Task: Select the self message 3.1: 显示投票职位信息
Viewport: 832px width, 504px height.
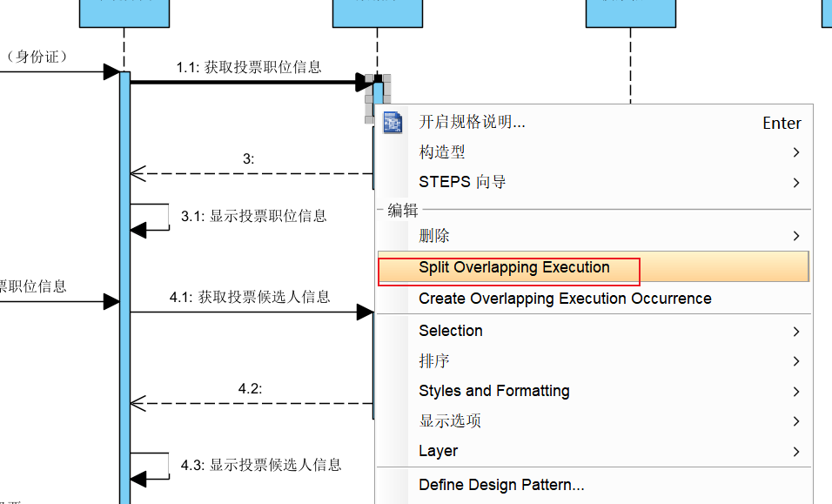Action: [253, 216]
